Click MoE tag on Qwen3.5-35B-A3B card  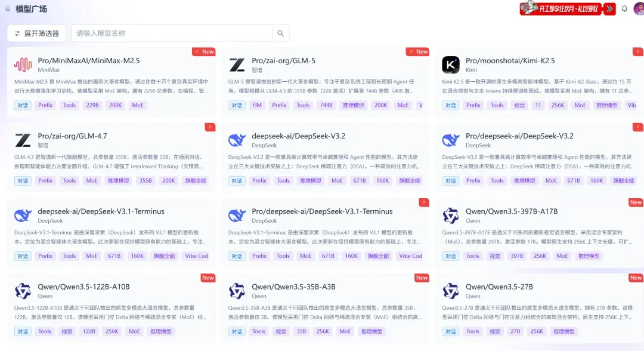pos(345,331)
